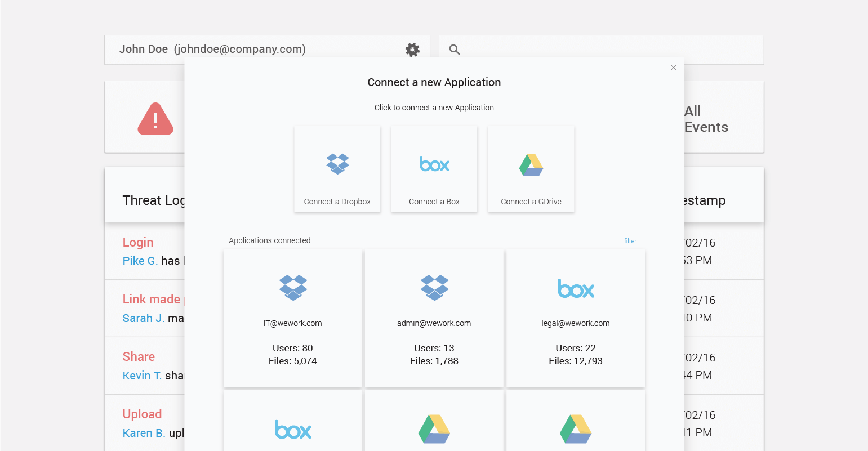
Task: Close the Connect a new Application dialog
Action: tap(673, 68)
